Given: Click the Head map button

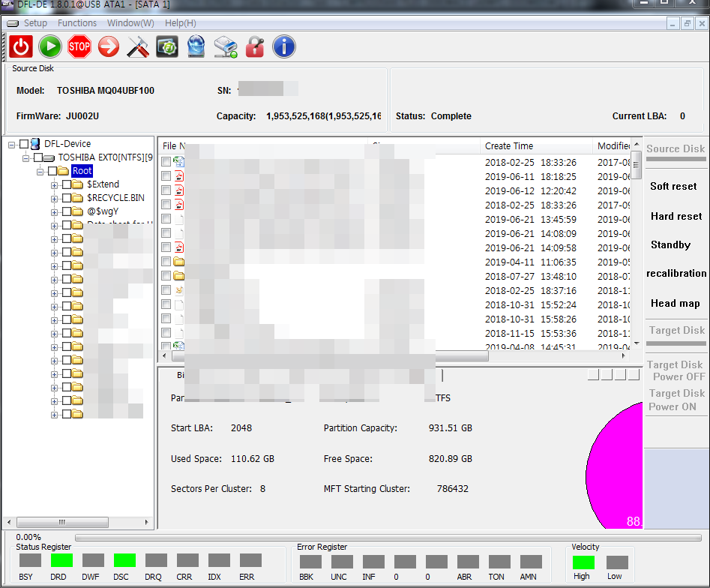Looking at the screenshot, I should pyautogui.click(x=675, y=303).
